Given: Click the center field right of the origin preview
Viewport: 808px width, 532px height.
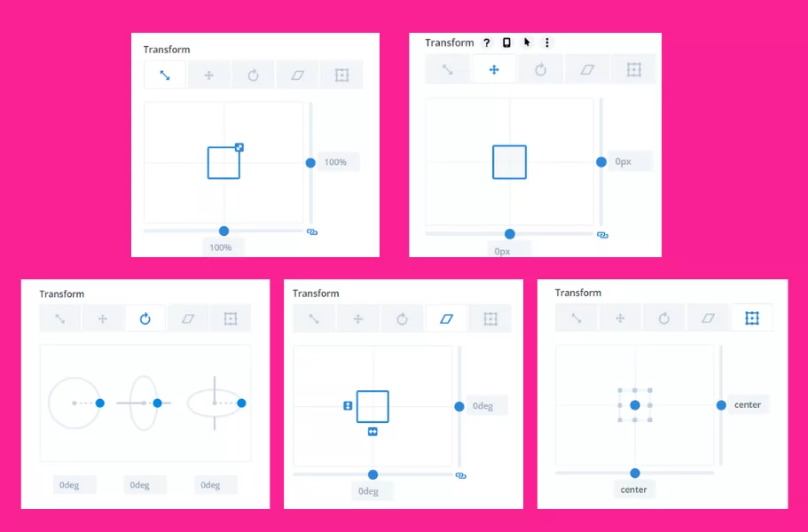Looking at the screenshot, I should (x=749, y=405).
